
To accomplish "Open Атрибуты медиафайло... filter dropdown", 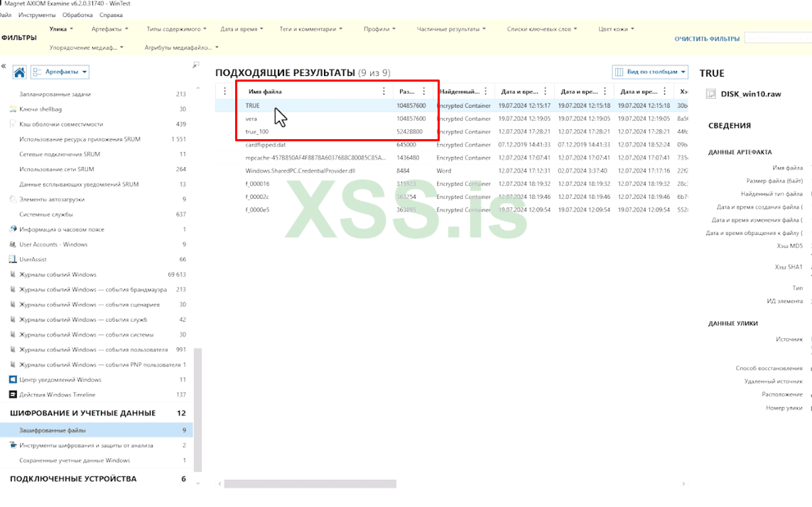I will (x=181, y=48).
